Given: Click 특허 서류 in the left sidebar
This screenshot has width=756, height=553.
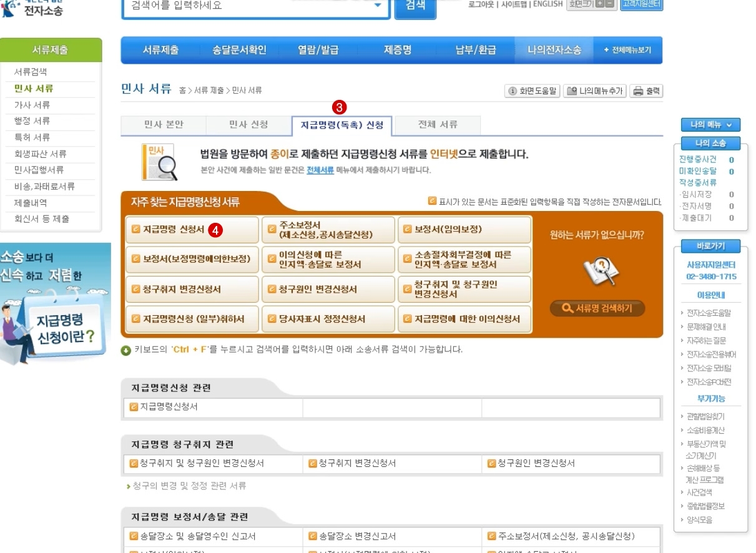Looking at the screenshot, I should point(32,137).
